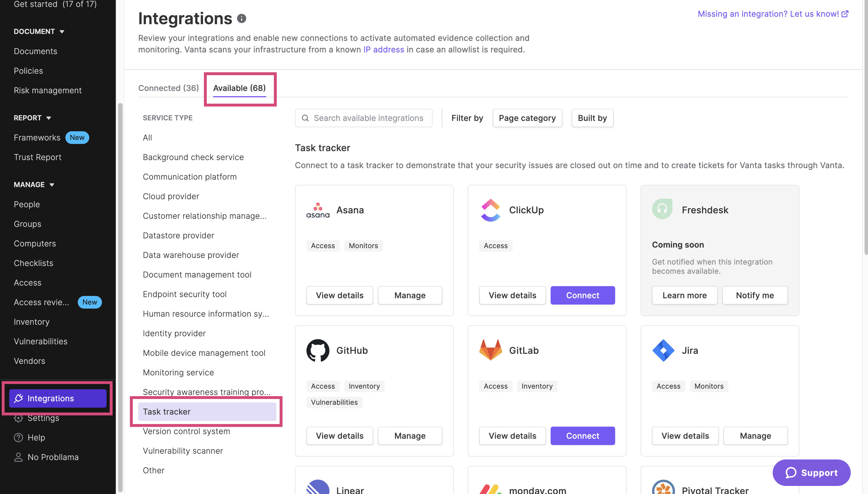Open Frameworks in the sidebar
868x494 pixels.
[x=37, y=137]
